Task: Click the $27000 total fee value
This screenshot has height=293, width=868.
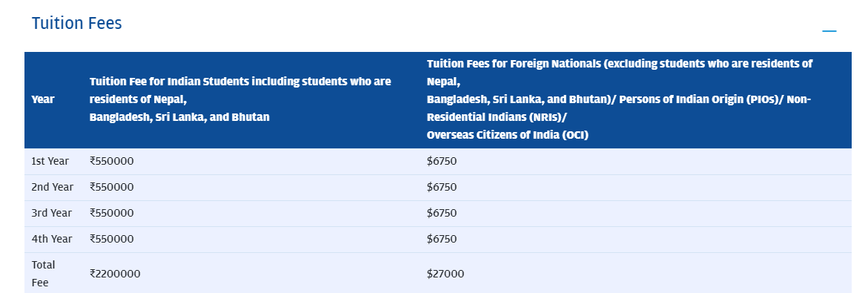Action: tap(445, 274)
